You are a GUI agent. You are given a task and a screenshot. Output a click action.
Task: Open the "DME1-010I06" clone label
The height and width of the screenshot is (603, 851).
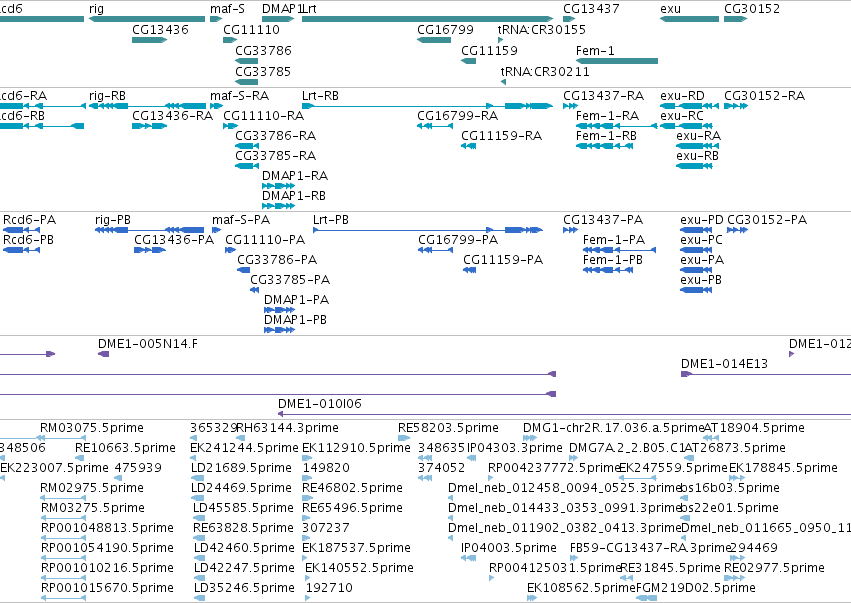[320, 404]
